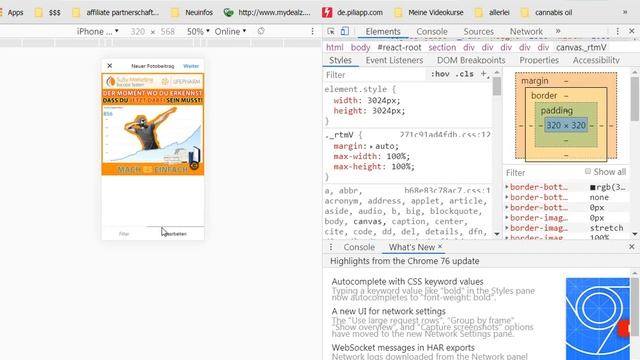Select the DOM Breakpoints subtab
Viewport: 640px width, 360px height.
[471, 60]
